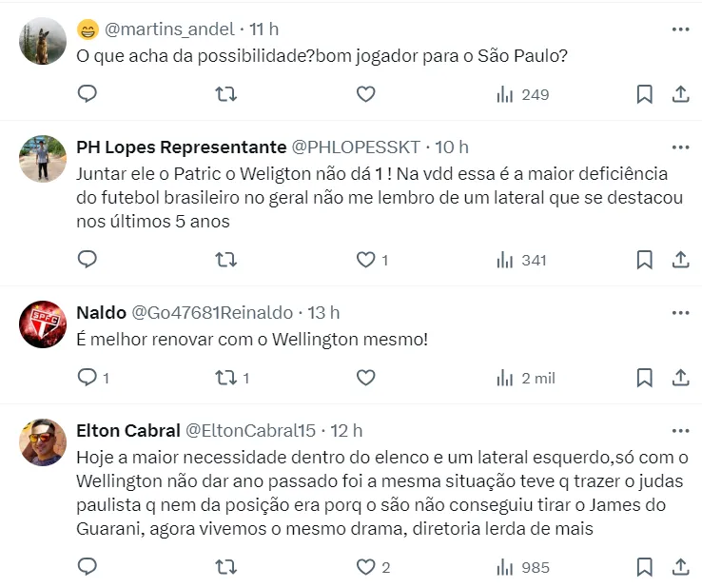Open more options menu on Naldo's tweet
The height and width of the screenshot is (588, 702).
680,312
